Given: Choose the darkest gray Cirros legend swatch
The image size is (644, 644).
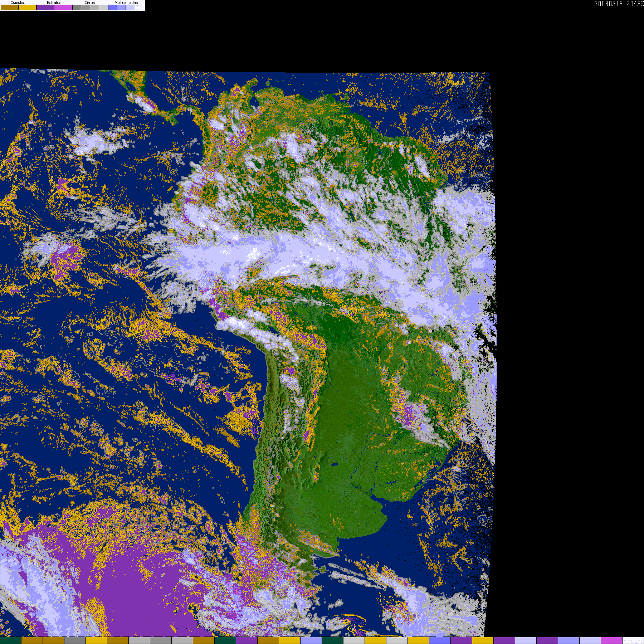Looking at the screenshot, I should click(77, 7).
